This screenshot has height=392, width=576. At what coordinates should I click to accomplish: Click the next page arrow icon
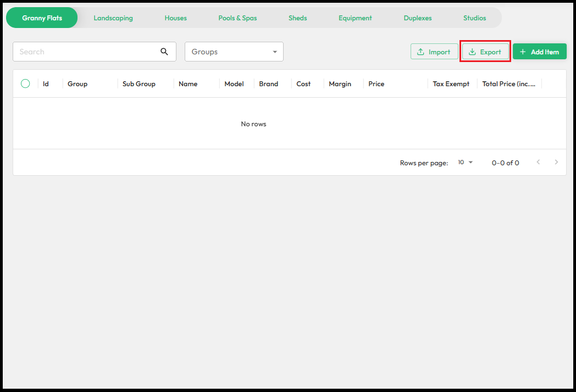pyautogui.click(x=556, y=162)
